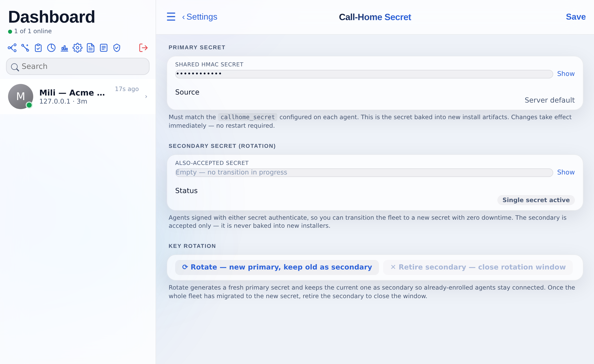
Task: Click the KEY ROTATION section header
Action: pyautogui.click(x=192, y=246)
